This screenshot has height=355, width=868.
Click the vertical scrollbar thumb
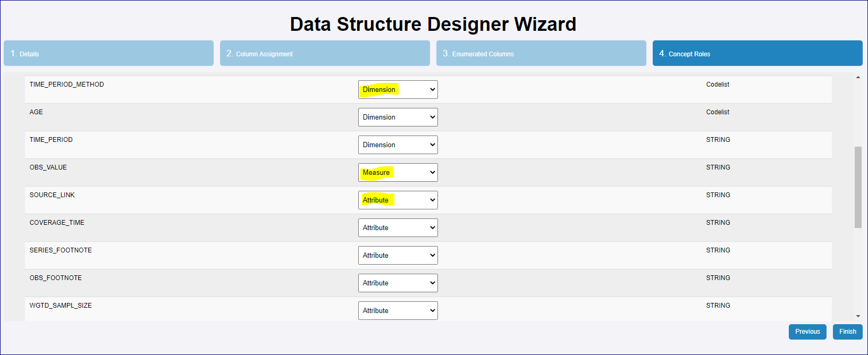(858, 187)
